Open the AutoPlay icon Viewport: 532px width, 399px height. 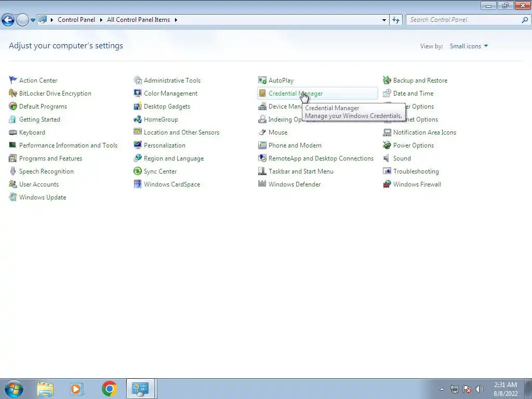[262, 80]
